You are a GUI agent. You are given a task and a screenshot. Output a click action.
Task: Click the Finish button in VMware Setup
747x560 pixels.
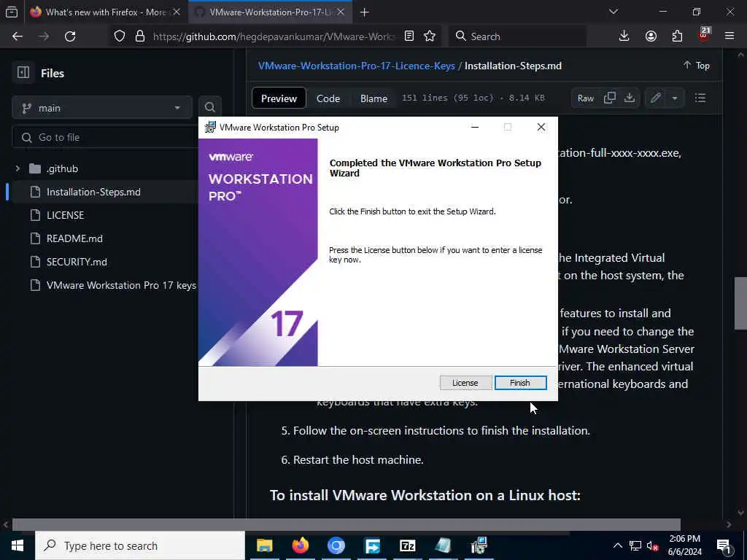pyautogui.click(x=520, y=382)
